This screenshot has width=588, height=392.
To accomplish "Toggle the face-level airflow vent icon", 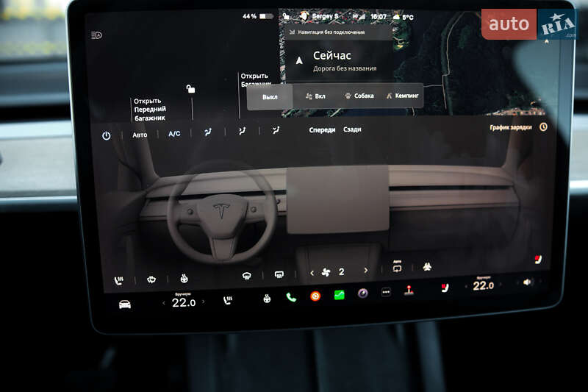I will [243, 131].
